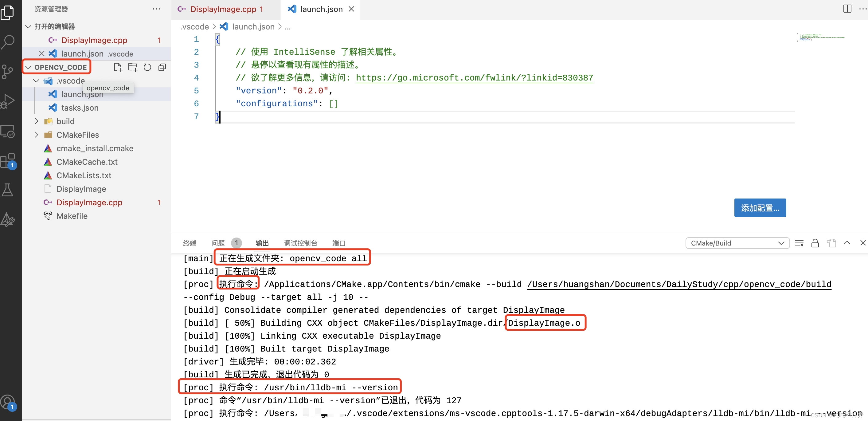Open the go.microsoft.com fwlink URL

click(x=475, y=78)
